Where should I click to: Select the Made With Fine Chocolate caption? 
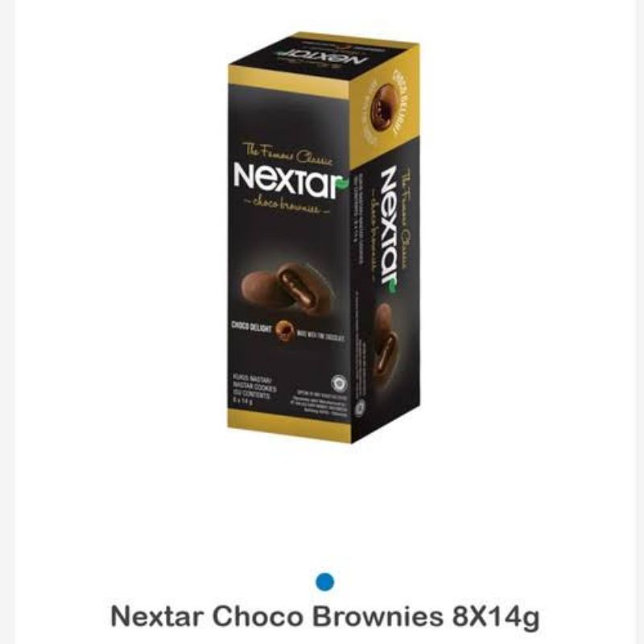click(320, 337)
